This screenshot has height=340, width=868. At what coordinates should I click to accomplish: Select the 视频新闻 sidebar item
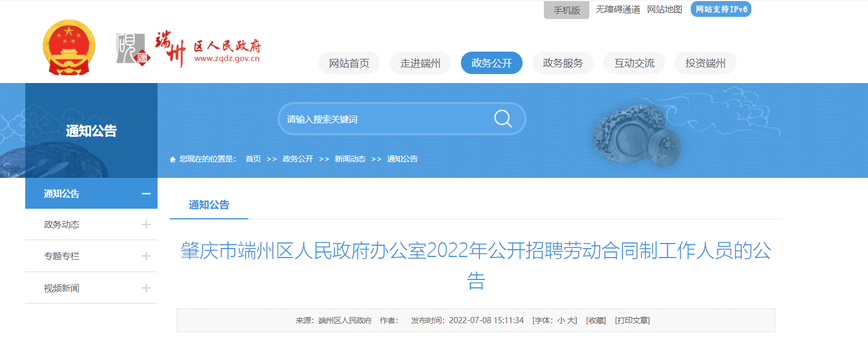(91, 288)
